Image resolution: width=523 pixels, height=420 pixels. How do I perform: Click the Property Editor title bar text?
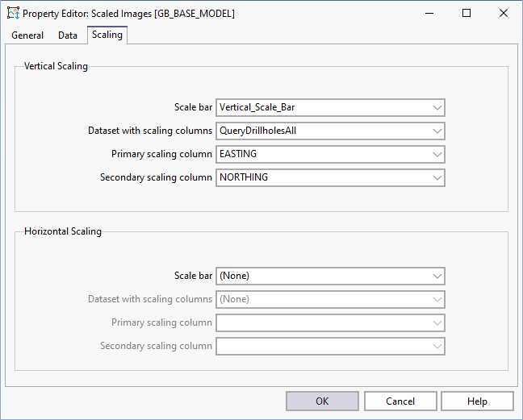click(x=129, y=14)
